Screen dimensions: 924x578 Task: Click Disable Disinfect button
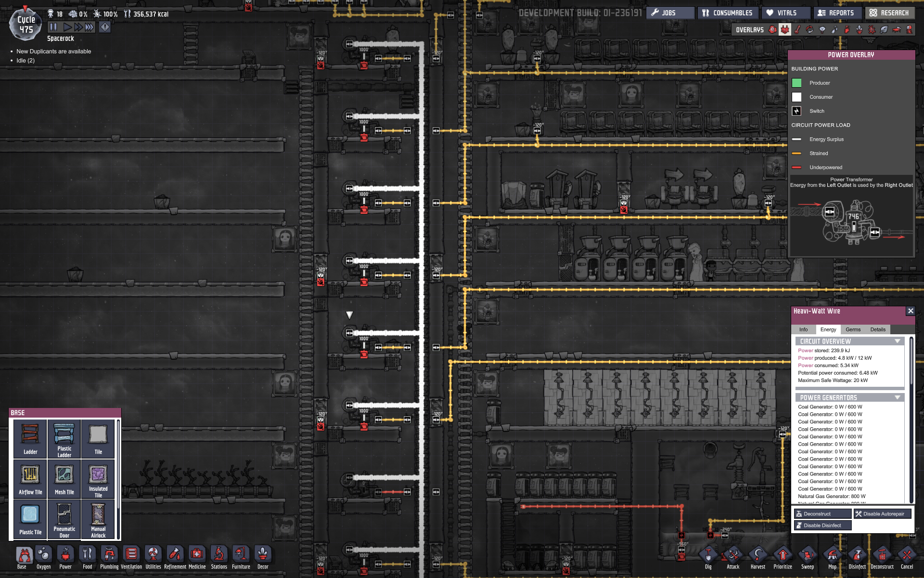(x=822, y=525)
